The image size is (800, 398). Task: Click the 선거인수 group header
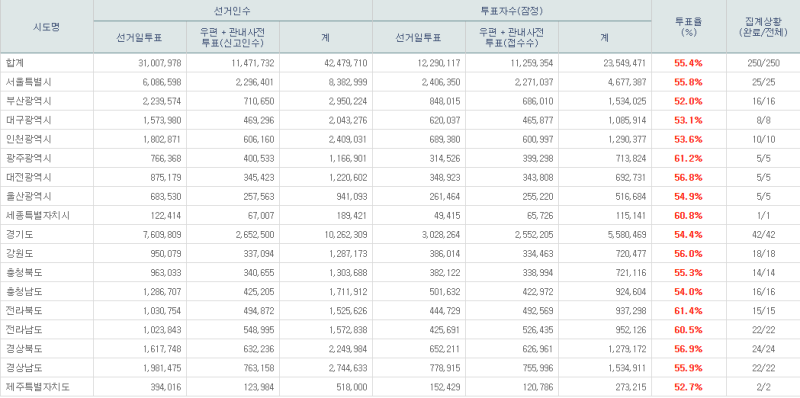tap(233, 11)
